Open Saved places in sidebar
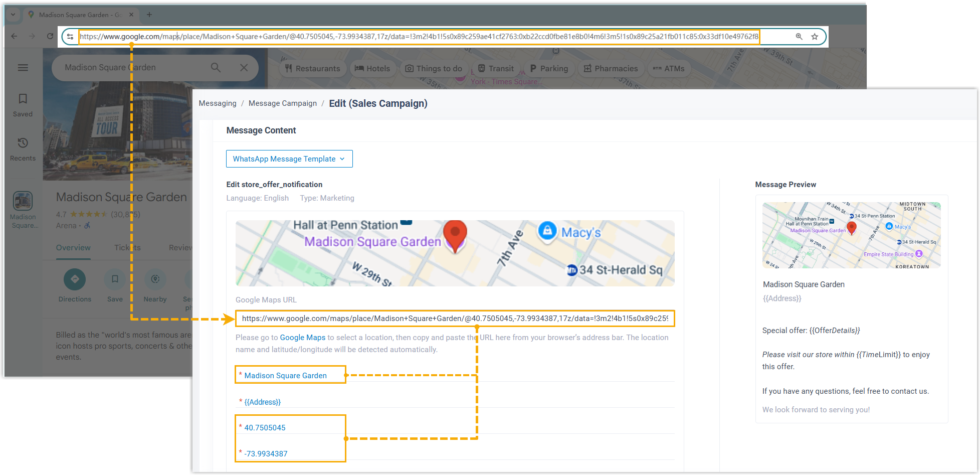The width and height of the screenshot is (980, 475). coord(23,105)
